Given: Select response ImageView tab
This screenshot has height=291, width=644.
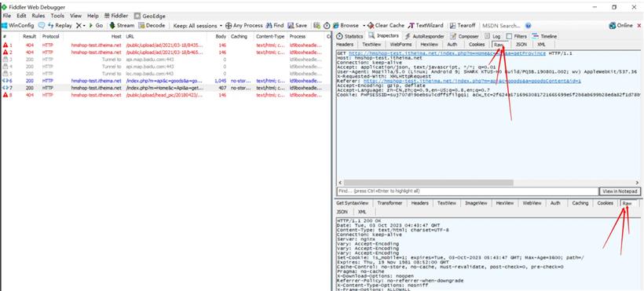Looking at the screenshot, I should tap(476, 203).
